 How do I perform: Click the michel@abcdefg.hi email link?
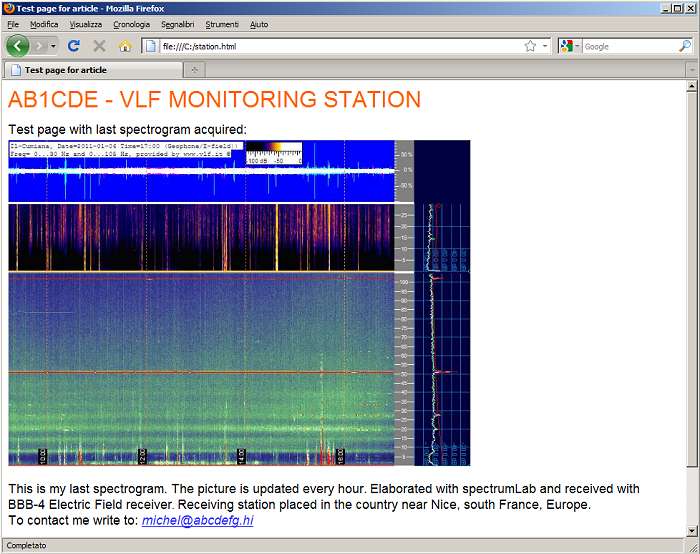[x=198, y=521]
